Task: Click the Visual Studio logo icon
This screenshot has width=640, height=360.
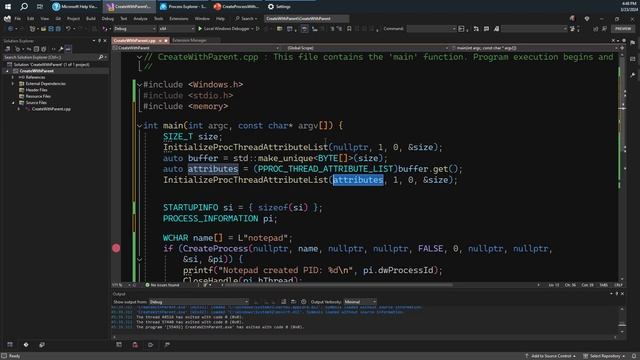Action: click(x=7, y=18)
